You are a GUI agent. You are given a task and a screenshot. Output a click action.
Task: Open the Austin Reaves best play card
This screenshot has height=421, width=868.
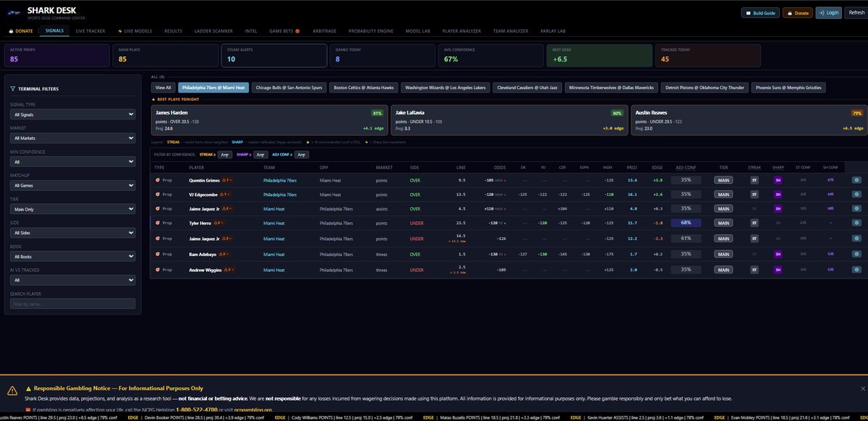tap(749, 120)
